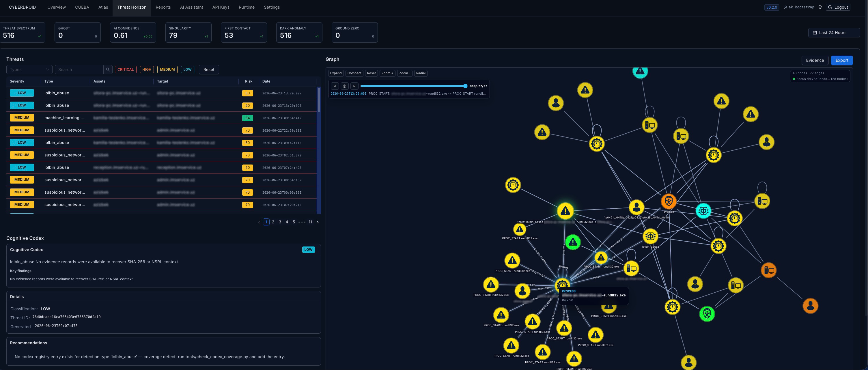Open the pagination ellipsis to jump pages
The height and width of the screenshot is (370, 868).
[x=302, y=222]
